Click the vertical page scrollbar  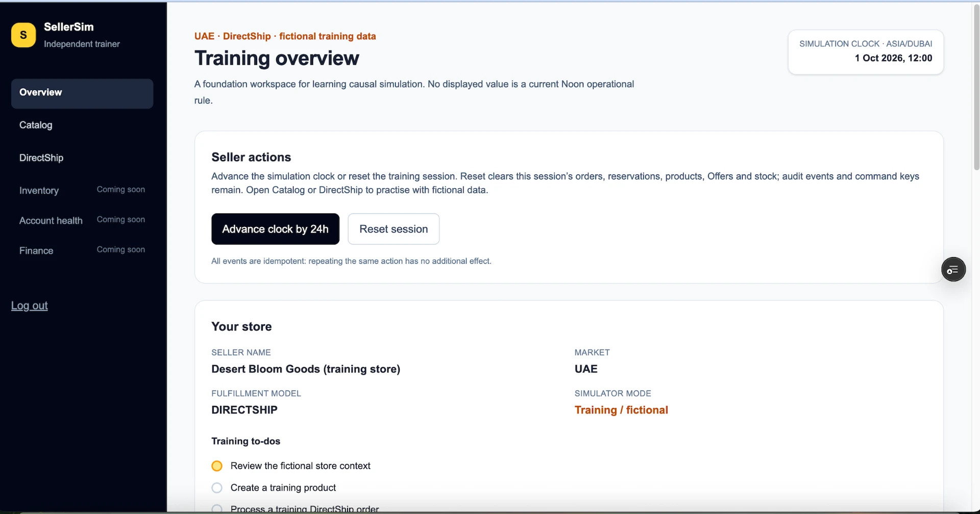tap(976, 87)
